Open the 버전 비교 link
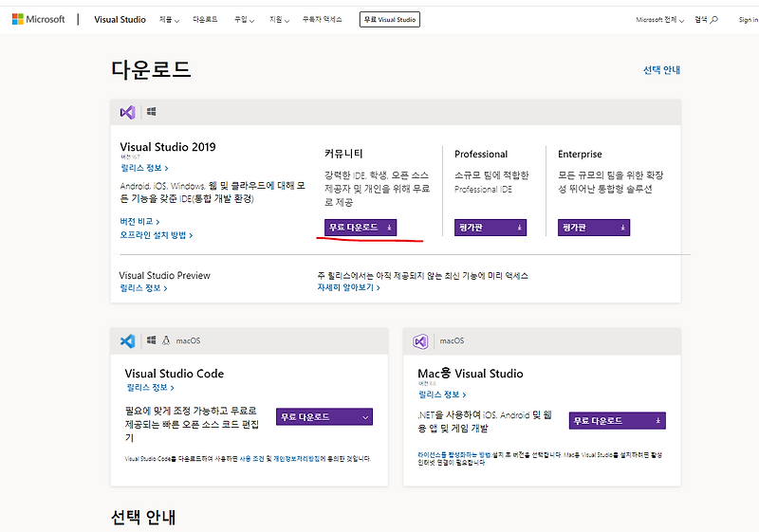The width and height of the screenshot is (759, 532). (x=139, y=222)
